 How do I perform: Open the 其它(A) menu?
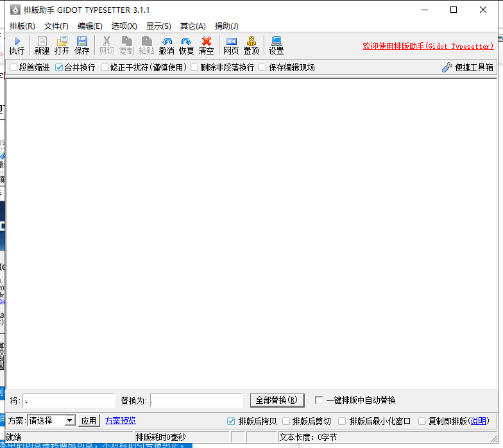[x=192, y=26]
